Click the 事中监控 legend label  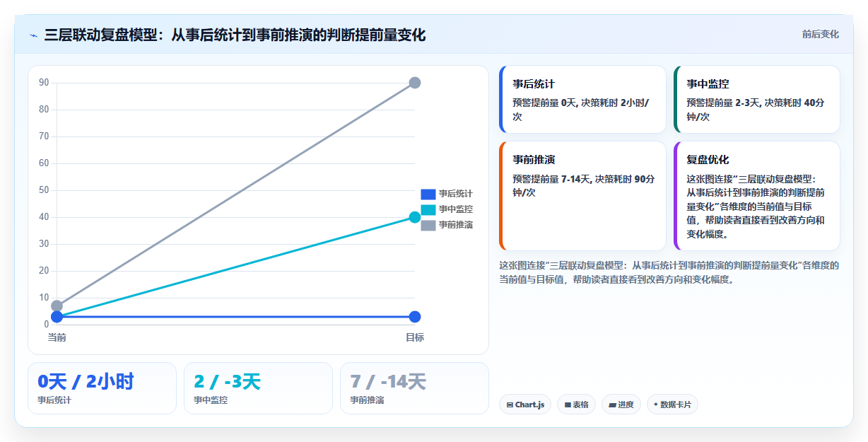tap(456, 209)
